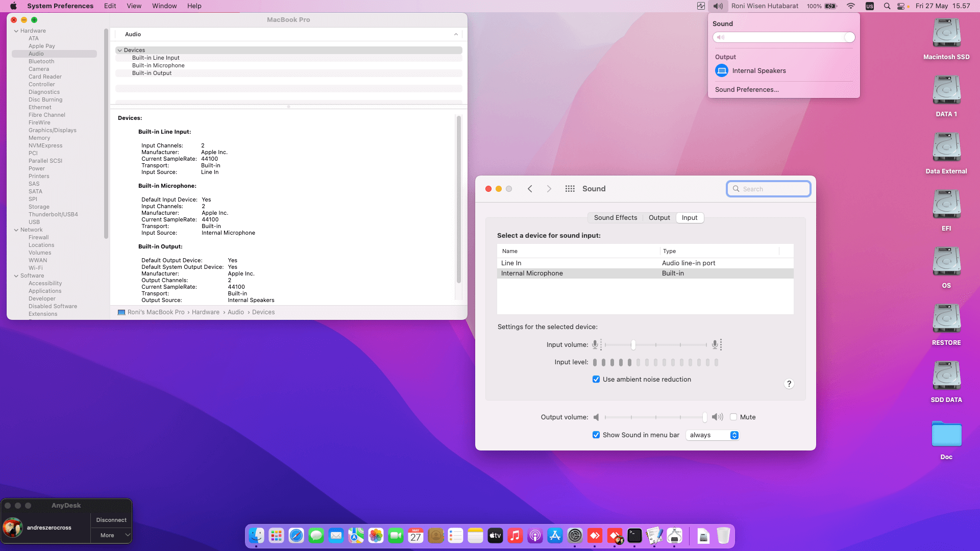Image resolution: width=980 pixels, height=551 pixels.
Task: Click the US input source icon
Action: coord(870,6)
